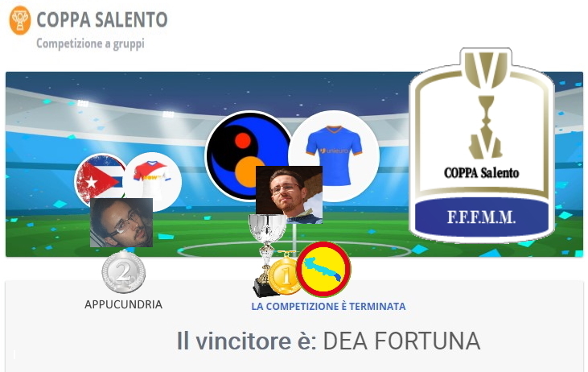Click the Il vincitore è heading
This screenshot has height=372, width=588.
click(247, 341)
